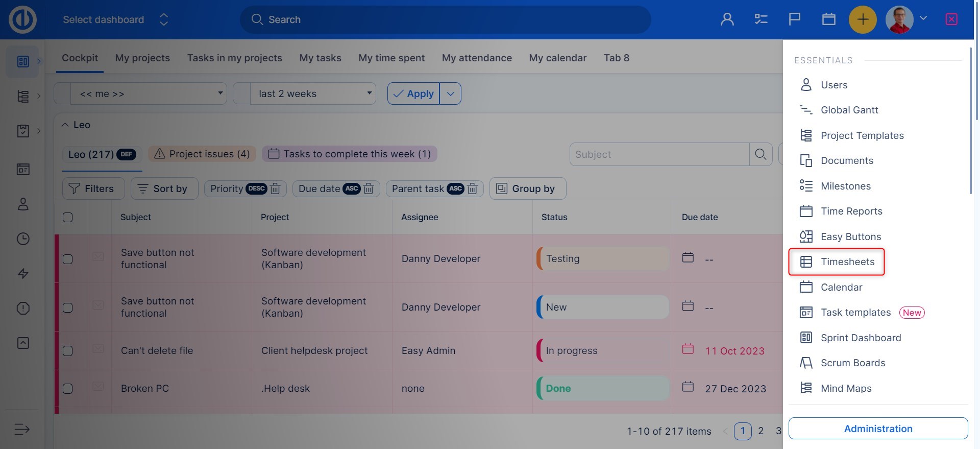Click the Administration button
Viewport: 980px width, 449px height.
tap(877, 429)
